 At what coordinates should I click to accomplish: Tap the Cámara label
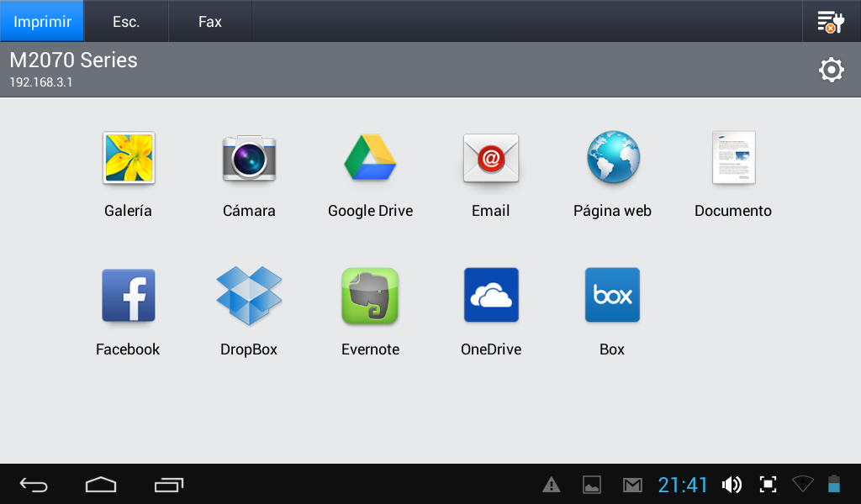click(x=249, y=211)
